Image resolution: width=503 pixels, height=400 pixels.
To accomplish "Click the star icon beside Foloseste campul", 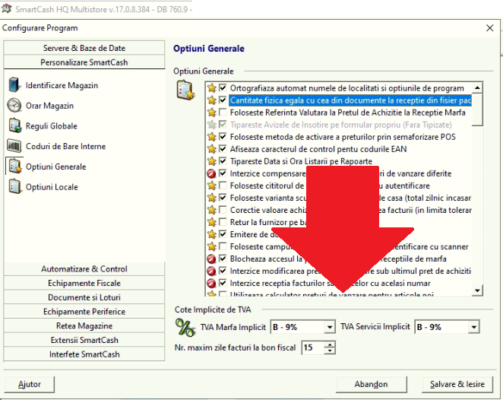I will tap(212, 247).
